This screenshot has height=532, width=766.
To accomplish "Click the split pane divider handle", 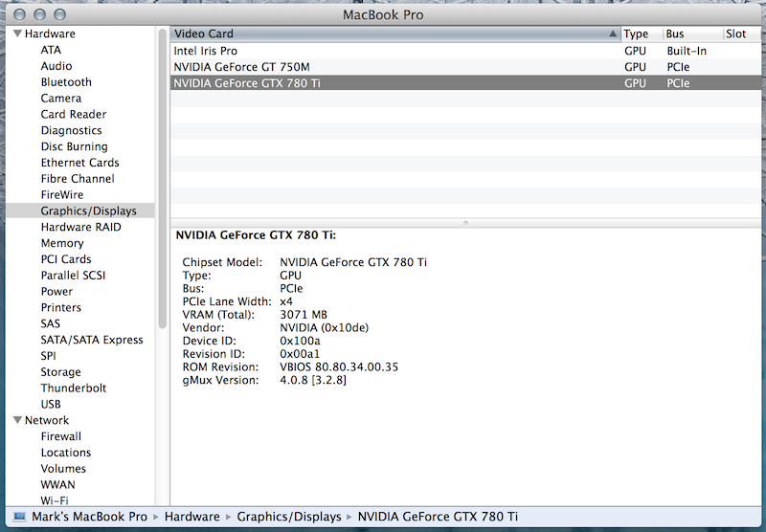I will pos(465,223).
